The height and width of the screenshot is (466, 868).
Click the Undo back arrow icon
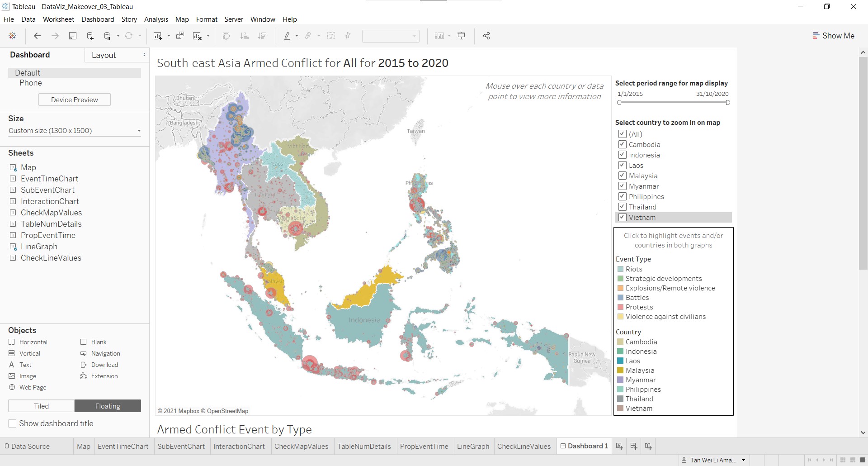pos(38,36)
